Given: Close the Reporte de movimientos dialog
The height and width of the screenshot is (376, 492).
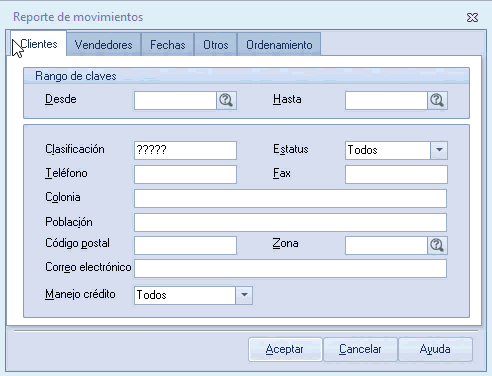Looking at the screenshot, I should click(x=472, y=18).
